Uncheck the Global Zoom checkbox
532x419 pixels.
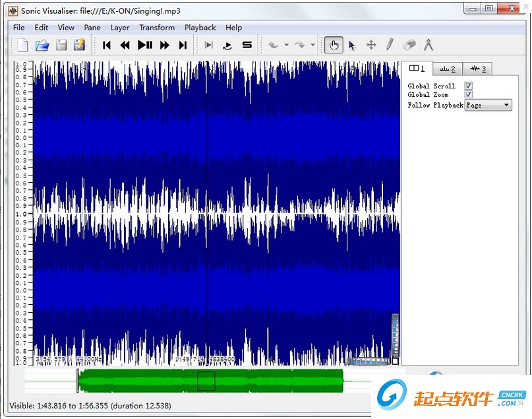468,94
